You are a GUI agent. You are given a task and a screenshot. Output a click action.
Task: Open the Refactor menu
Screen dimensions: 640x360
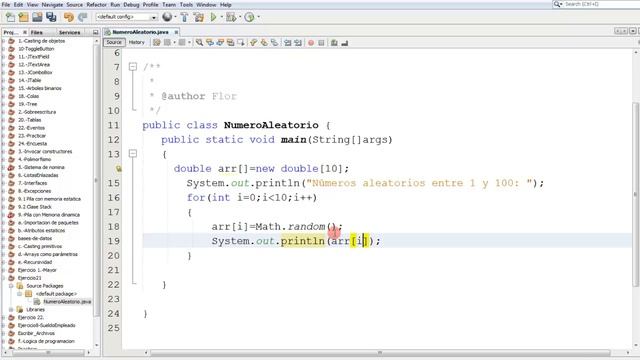(x=96, y=5)
